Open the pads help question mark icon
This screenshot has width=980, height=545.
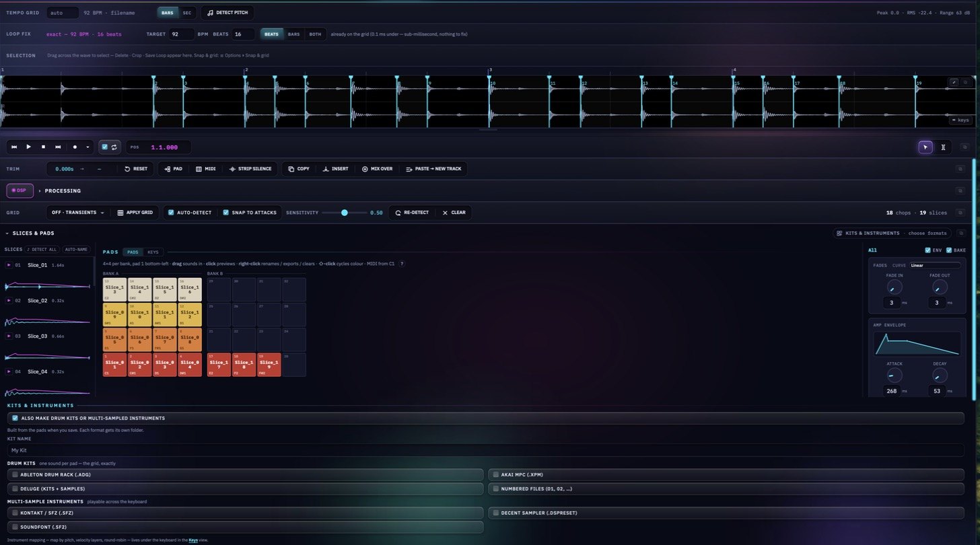(x=402, y=264)
